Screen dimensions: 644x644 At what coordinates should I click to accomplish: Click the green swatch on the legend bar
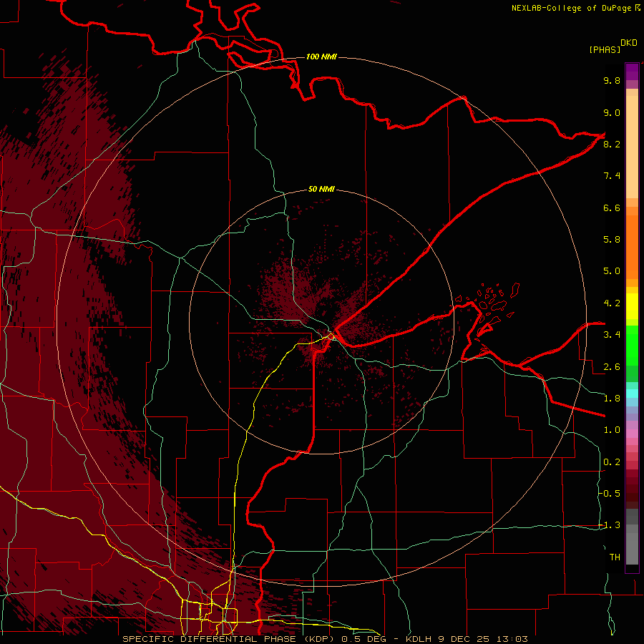pyautogui.click(x=632, y=345)
